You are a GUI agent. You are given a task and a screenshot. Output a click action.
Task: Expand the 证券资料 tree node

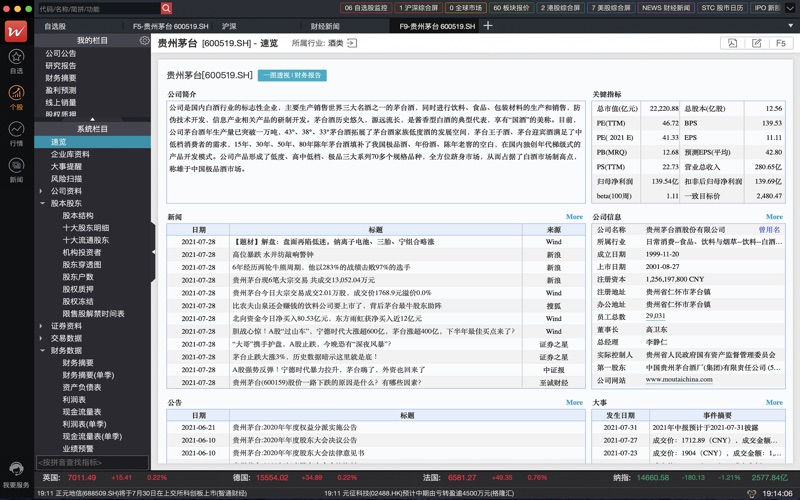(x=44, y=326)
